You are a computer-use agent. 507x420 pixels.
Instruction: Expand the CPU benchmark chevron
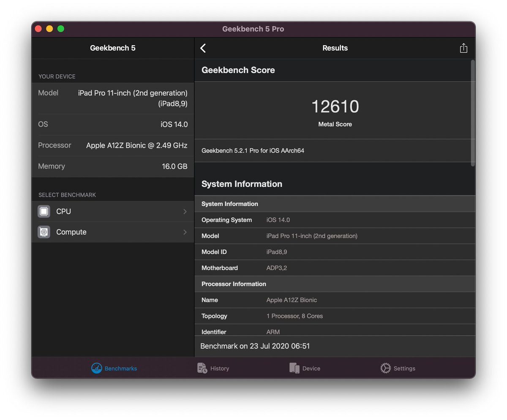pos(185,211)
